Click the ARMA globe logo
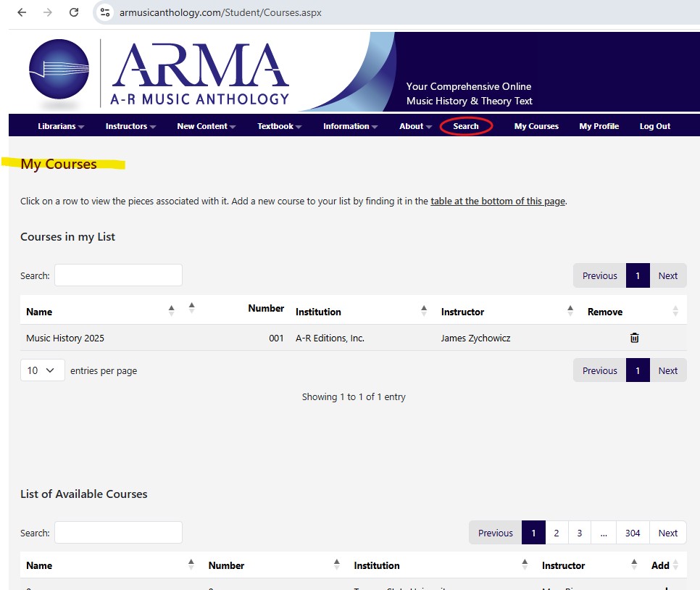This screenshot has width=700, height=590. [59, 70]
